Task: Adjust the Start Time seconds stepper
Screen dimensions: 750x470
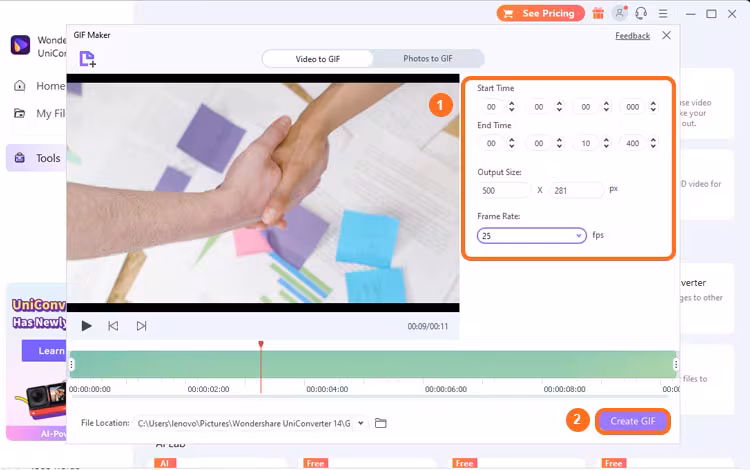Action: (x=606, y=107)
